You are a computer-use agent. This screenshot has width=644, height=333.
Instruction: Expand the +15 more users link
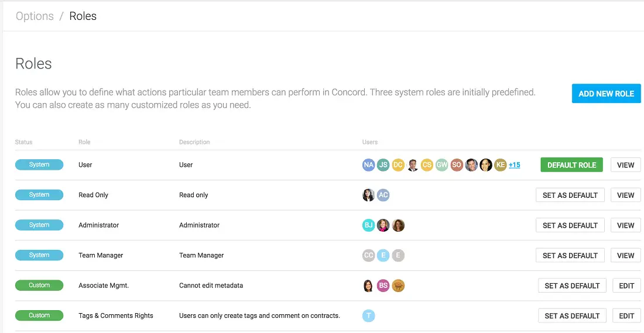[x=514, y=165]
